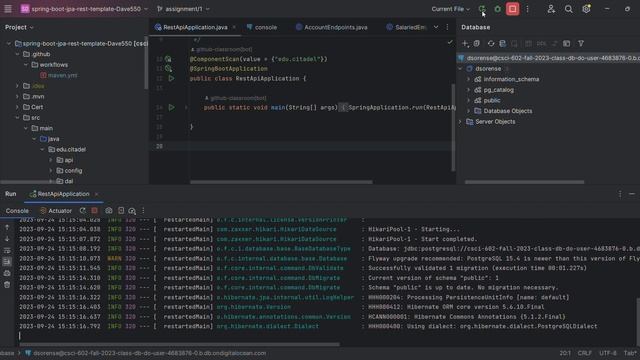Open Code With Me user icon
640x360 pixels.
551,9
